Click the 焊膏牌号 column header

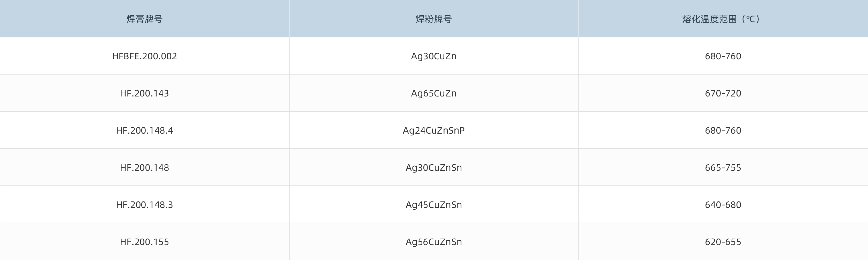(x=144, y=19)
